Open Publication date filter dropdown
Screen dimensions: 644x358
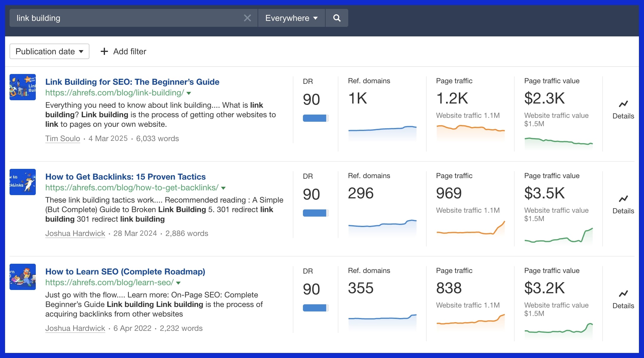[x=49, y=51]
